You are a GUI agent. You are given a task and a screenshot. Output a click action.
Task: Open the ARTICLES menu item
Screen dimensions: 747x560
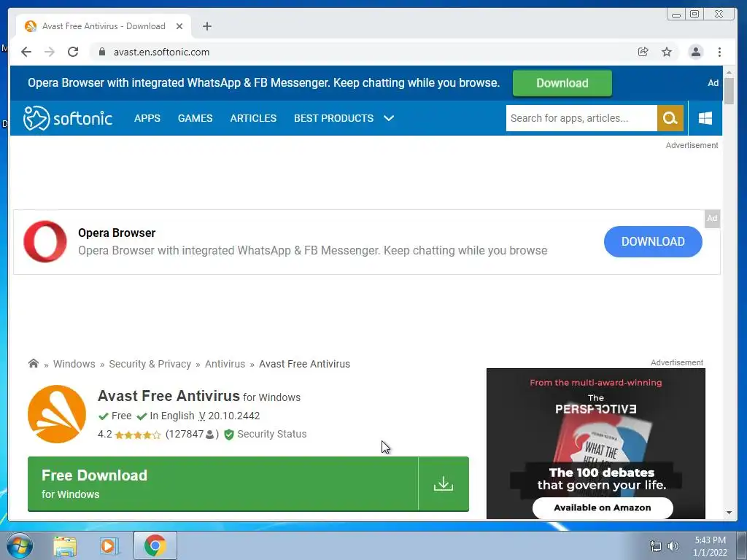pyautogui.click(x=253, y=118)
